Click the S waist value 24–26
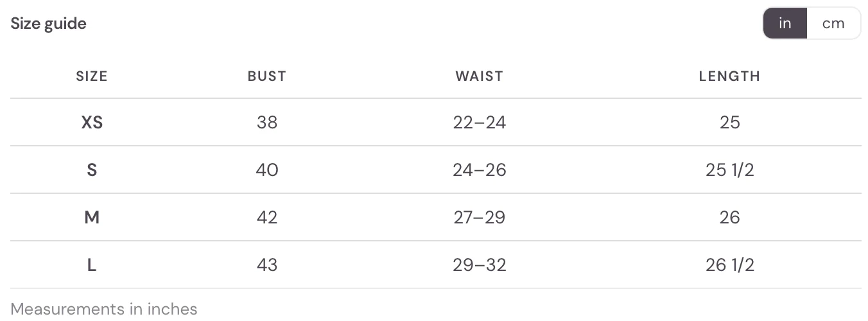 [480, 169]
